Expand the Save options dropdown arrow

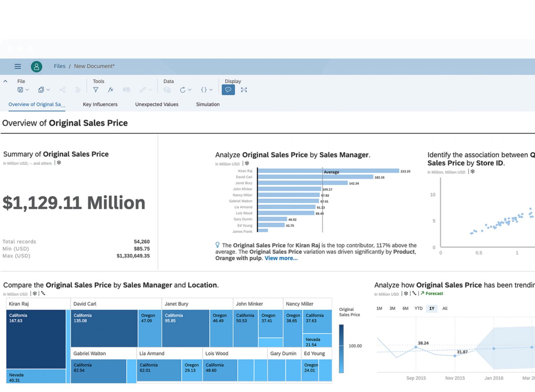pyautogui.click(x=27, y=90)
